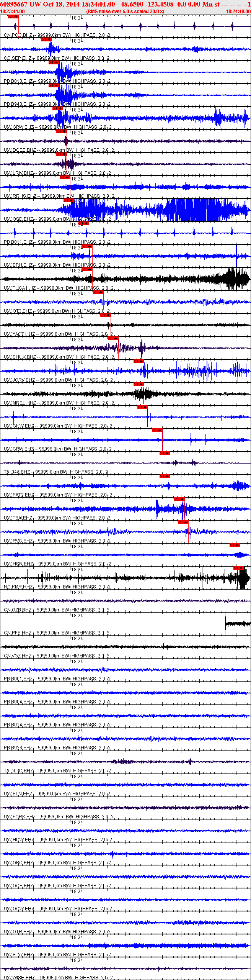Click the event coordinates 48.6500 -123.4508

(x=147, y=4)
